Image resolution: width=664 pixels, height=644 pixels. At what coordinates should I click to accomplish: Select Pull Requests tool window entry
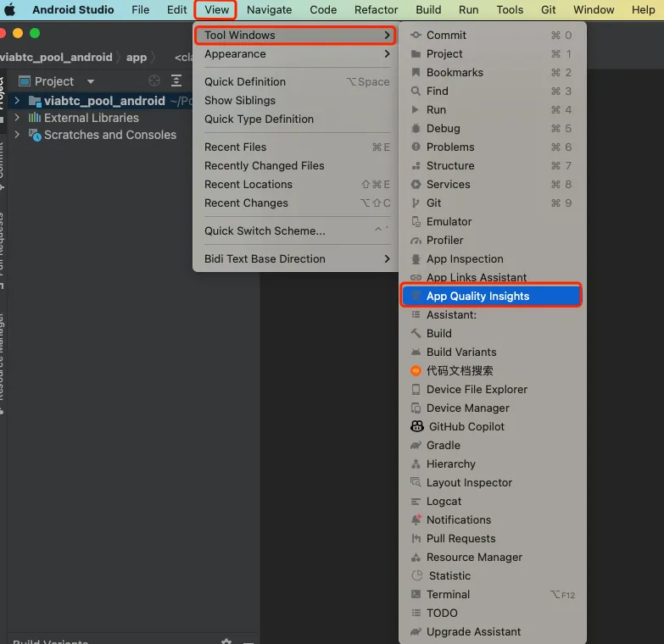493,538
